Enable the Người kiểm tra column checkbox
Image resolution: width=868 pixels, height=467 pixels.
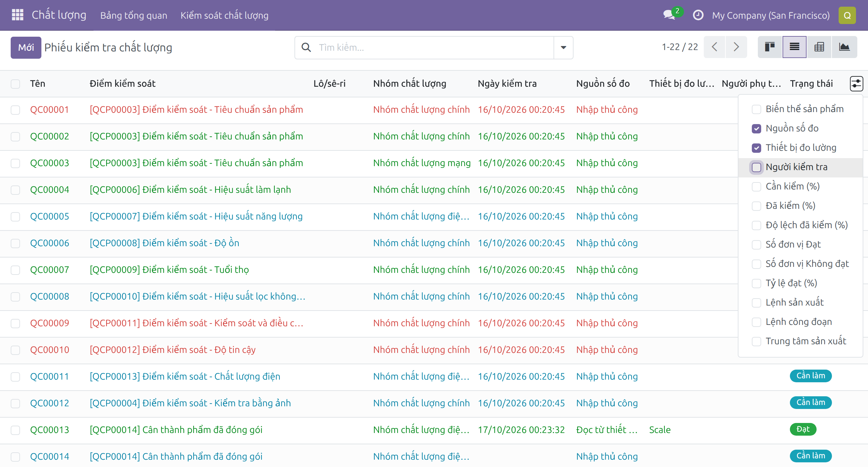(756, 167)
